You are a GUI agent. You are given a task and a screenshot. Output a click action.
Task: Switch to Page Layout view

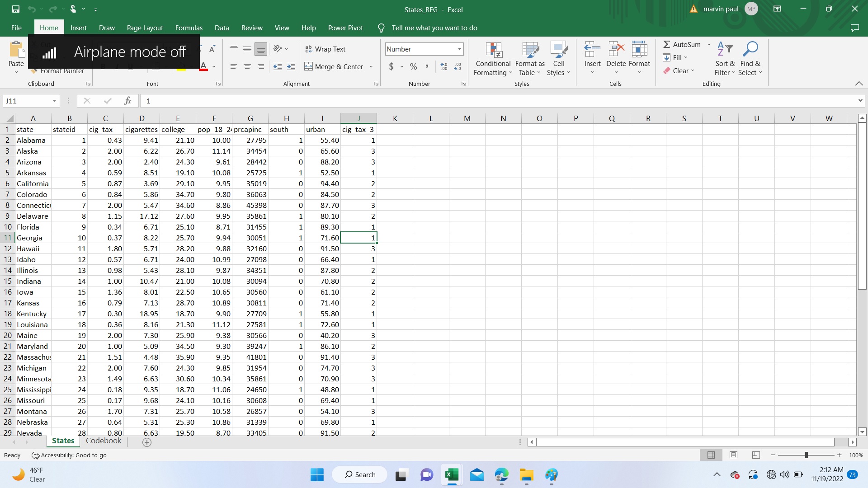pyautogui.click(x=733, y=455)
